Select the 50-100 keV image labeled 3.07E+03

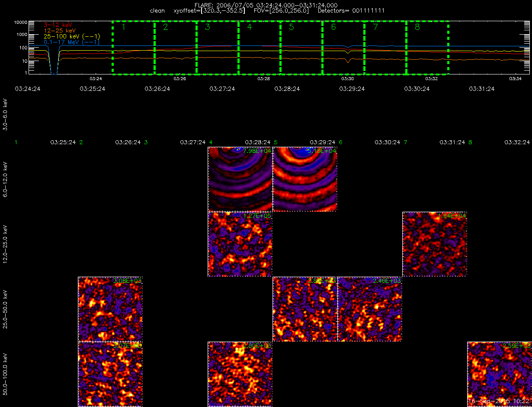pos(110,374)
